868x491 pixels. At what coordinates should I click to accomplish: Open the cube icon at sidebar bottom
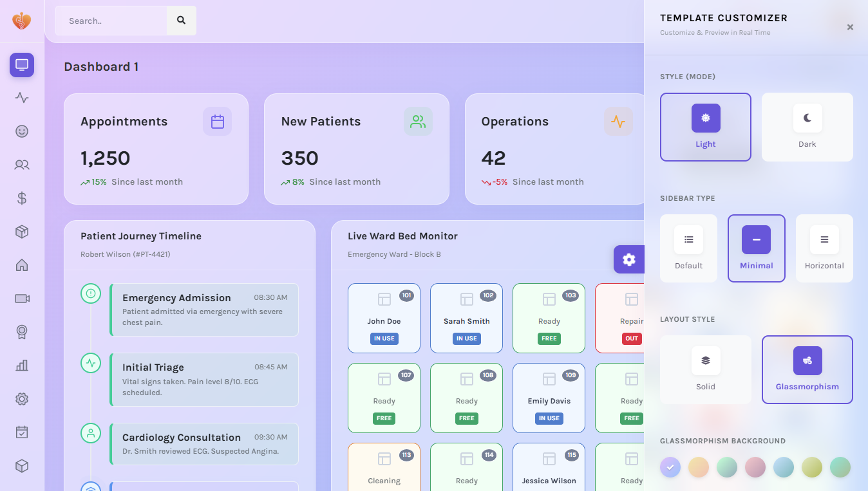[x=22, y=466]
